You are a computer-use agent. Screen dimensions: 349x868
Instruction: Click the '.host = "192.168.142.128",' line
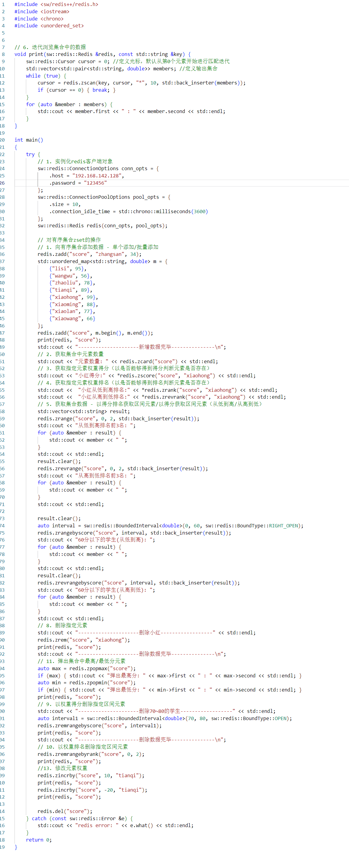(x=87, y=176)
